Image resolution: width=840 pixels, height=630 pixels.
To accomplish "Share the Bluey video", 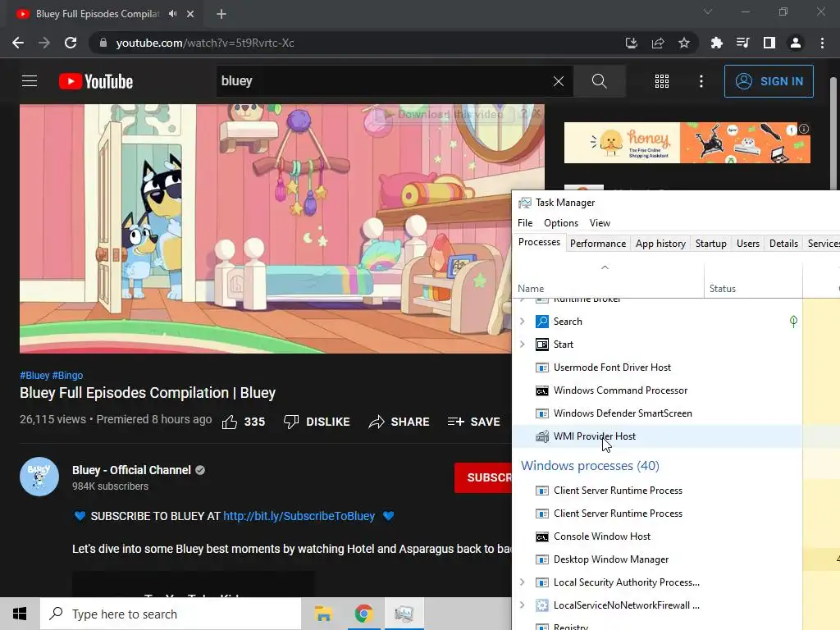I will pyautogui.click(x=399, y=422).
